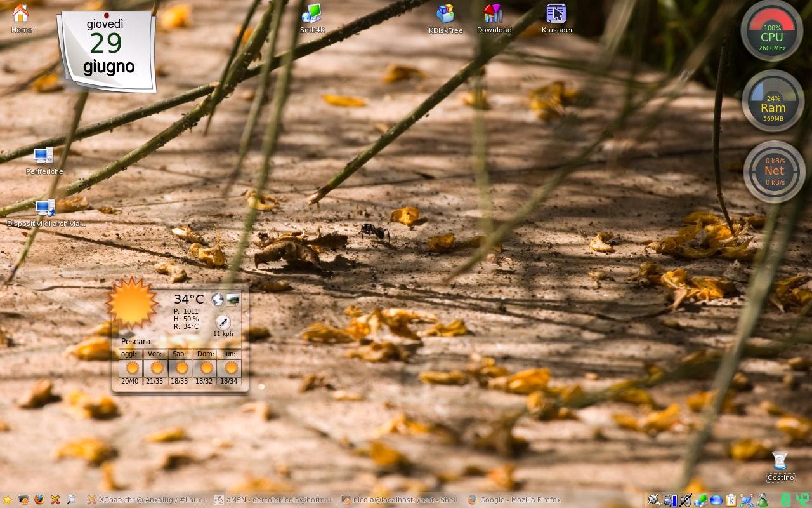Click the H: 50 % humidity value
The height and width of the screenshot is (508, 812).
(x=187, y=319)
